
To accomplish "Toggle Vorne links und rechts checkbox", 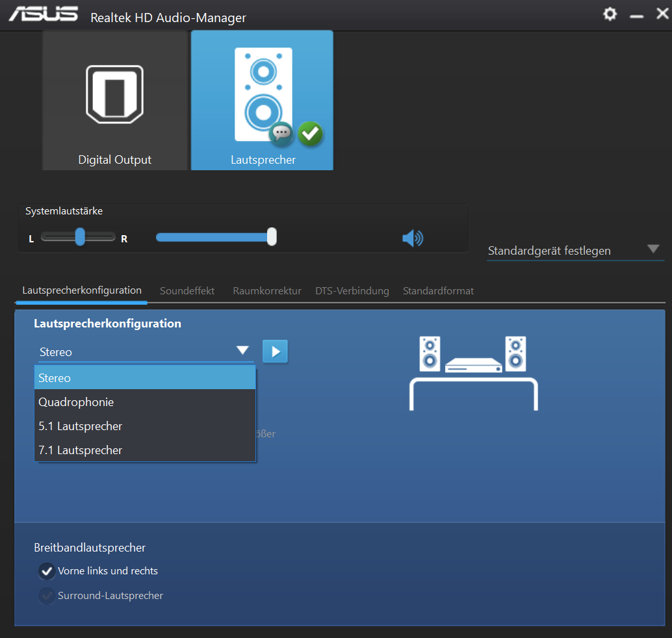I will coord(47,570).
